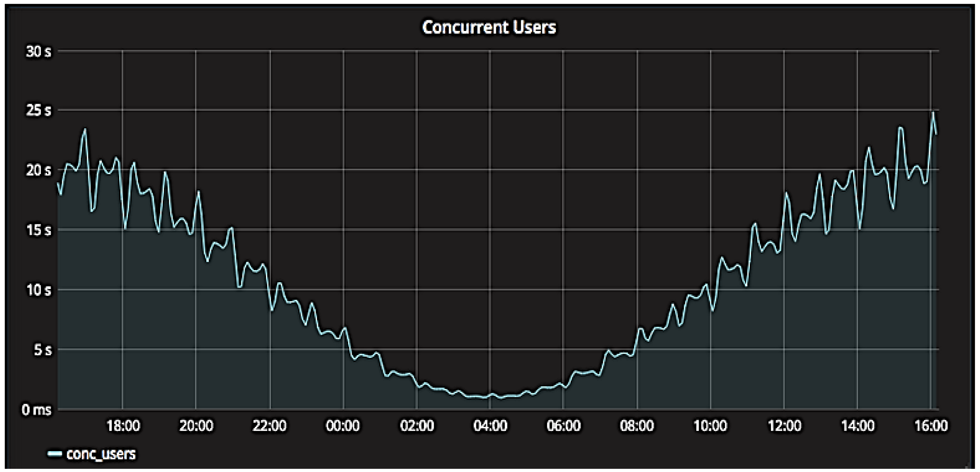Click the 20:00 time axis label
This screenshot has width=980, height=472.
pos(196,425)
